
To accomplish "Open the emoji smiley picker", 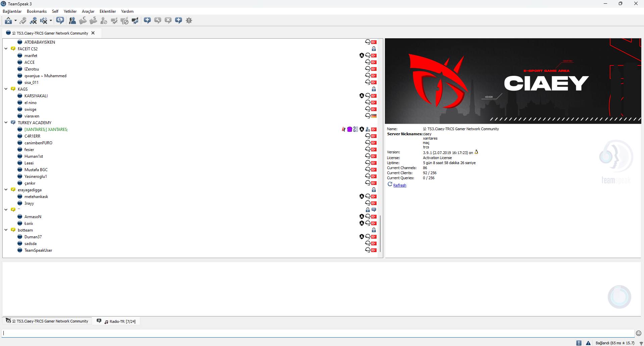I will pyautogui.click(x=639, y=333).
